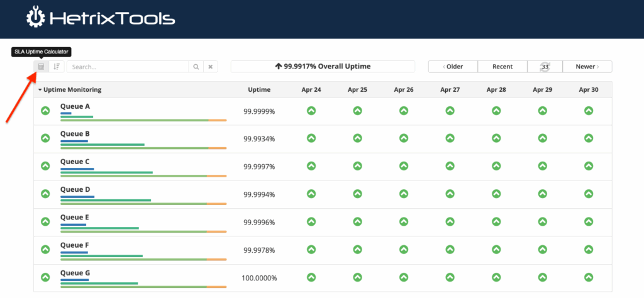The width and height of the screenshot is (644, 298).
Task: Click Queue D Apr 30 status icon
Action: pos(589,194)
